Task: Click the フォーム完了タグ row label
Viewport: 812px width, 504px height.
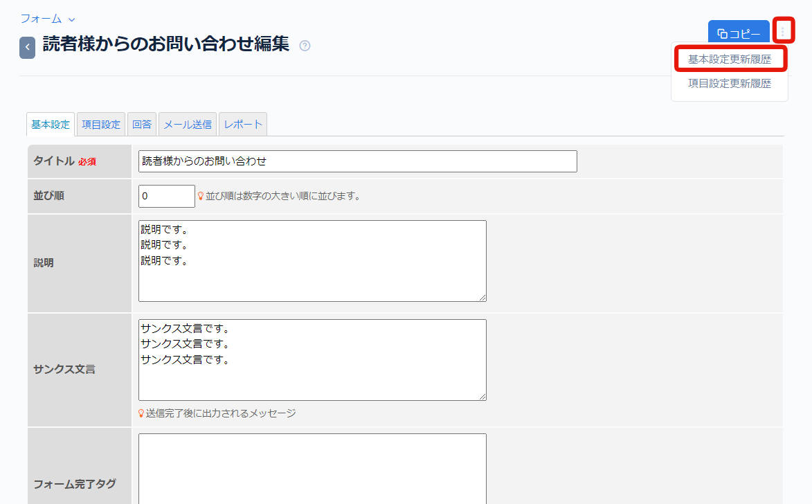Action: [75, 484]
